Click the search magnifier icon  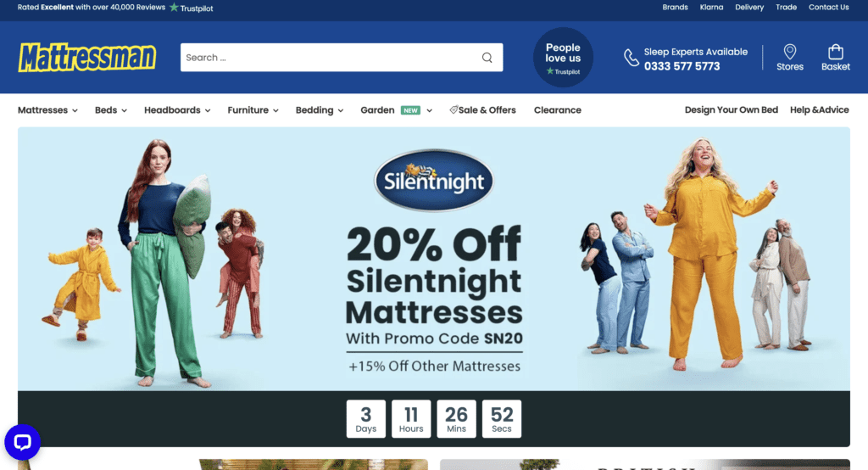pyautogui.click(x=487, y=58)
